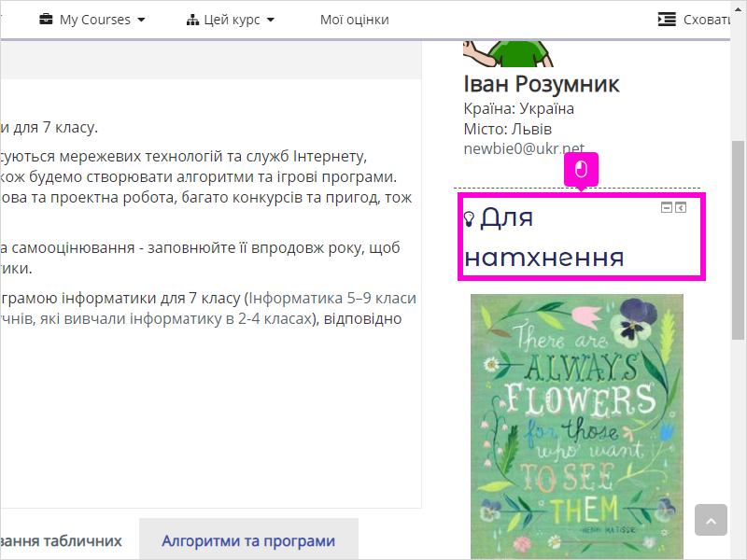Screen dimensions: 747x560
Task: Click the sitemap icon beside Цей курс
Action: pos(192,20)
